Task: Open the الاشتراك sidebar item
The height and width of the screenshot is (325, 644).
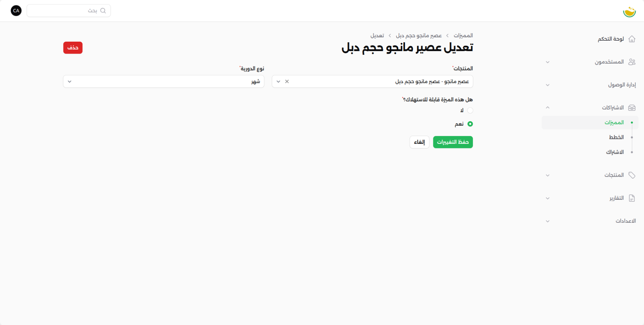Action: point(615,152)
